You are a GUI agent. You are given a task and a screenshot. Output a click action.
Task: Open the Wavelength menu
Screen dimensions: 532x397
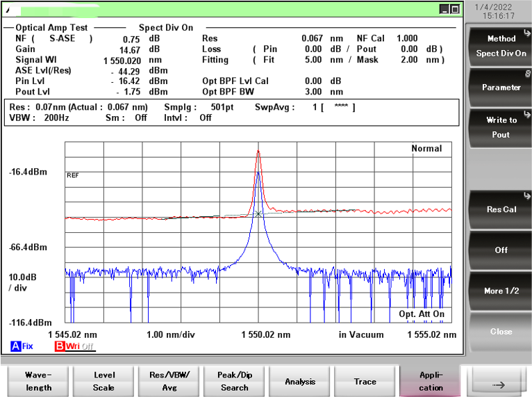coord(38,381)
